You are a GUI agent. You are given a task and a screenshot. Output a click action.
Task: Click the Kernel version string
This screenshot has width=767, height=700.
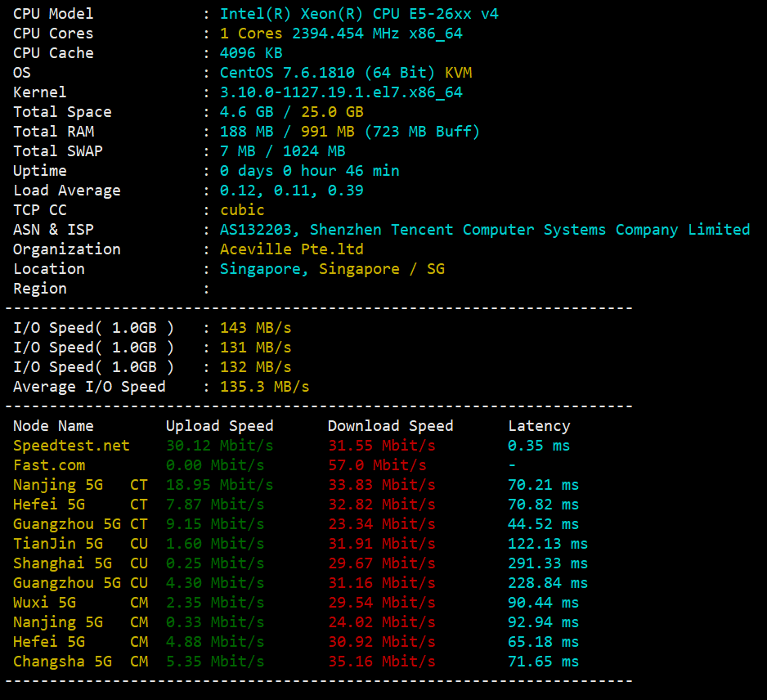click(341, 92)
